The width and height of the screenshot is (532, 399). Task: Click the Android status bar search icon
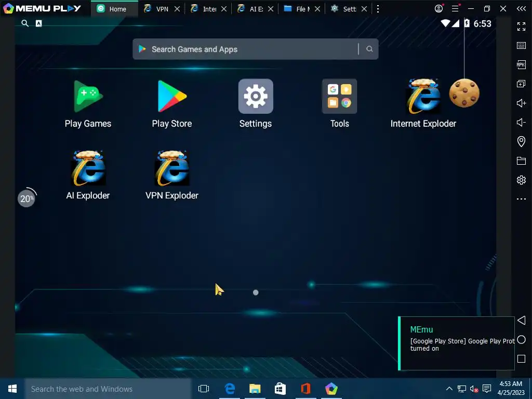tap(25, 23)
